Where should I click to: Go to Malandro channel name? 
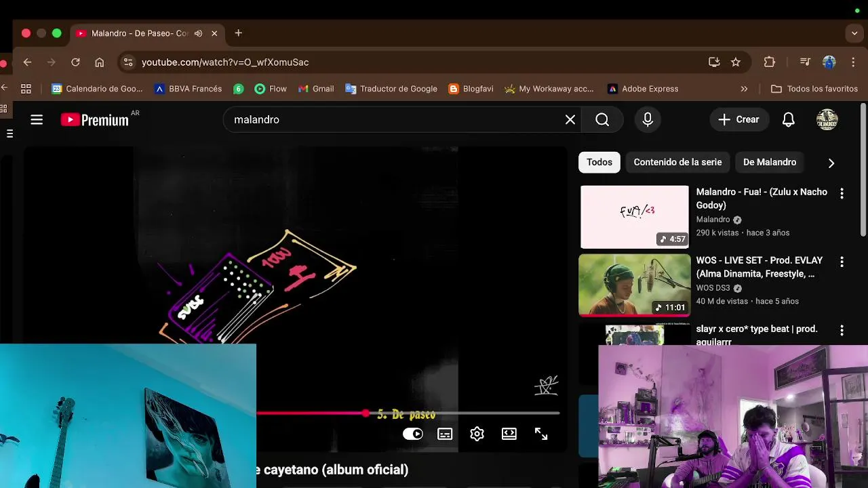click(x=713, y=220)
